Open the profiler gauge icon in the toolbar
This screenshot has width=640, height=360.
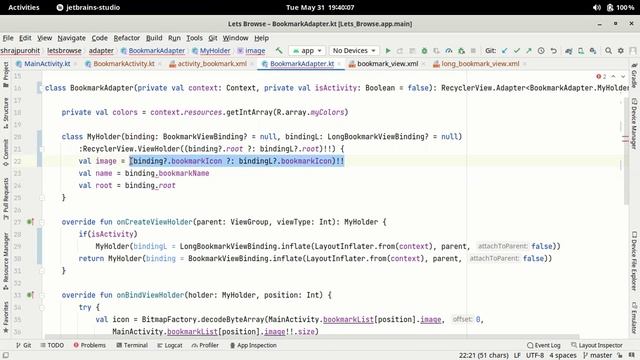(449, 51)
